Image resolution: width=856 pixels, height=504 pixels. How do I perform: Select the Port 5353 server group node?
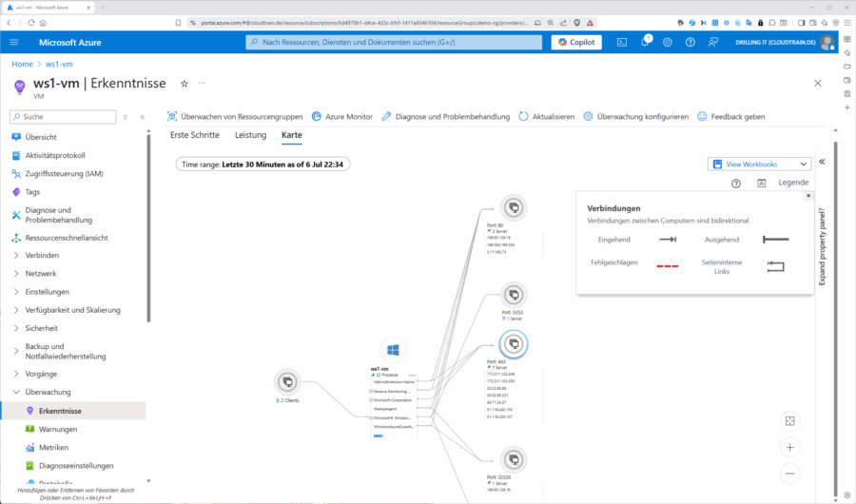pos(514,295)
